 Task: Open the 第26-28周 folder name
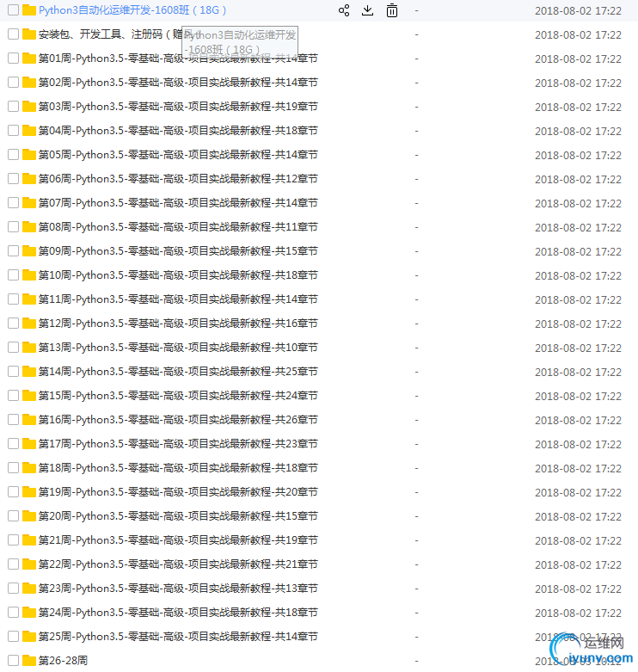(63, 661)
